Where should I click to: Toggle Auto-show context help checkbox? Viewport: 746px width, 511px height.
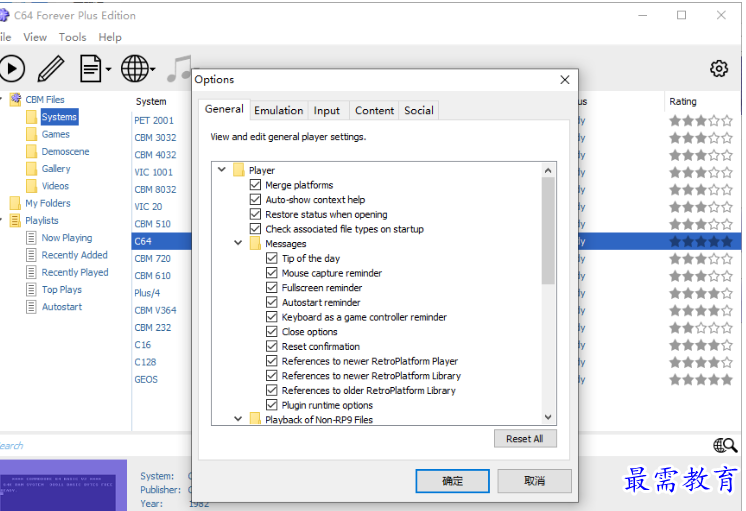click(x=255, y=199)
